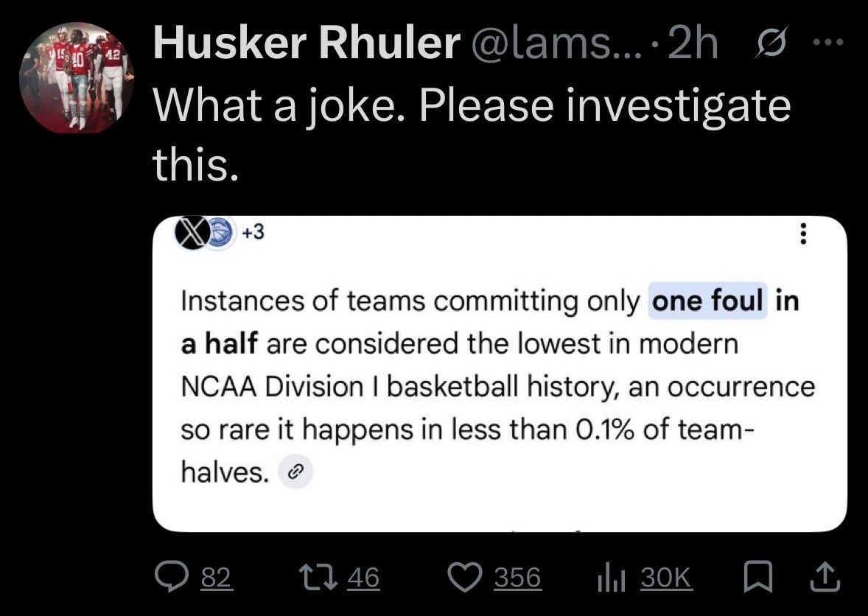Click the basketball source icon

coord(219,234)
